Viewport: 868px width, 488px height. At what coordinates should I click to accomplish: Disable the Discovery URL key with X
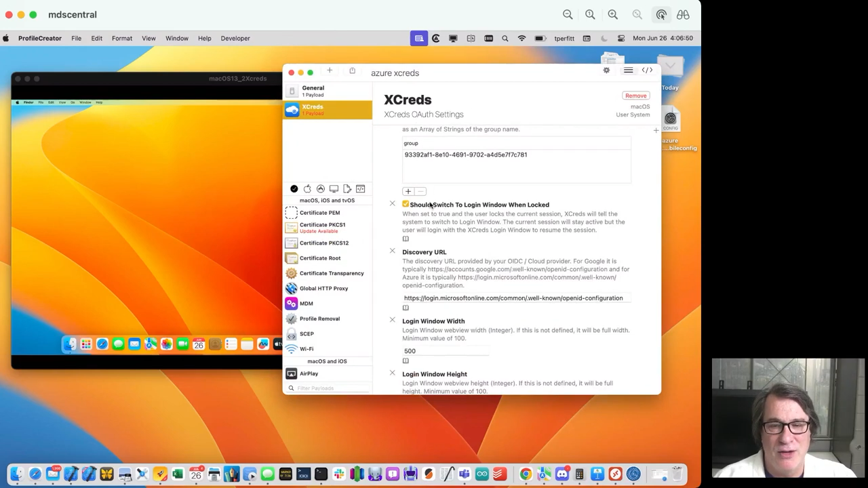coord(392,251)
